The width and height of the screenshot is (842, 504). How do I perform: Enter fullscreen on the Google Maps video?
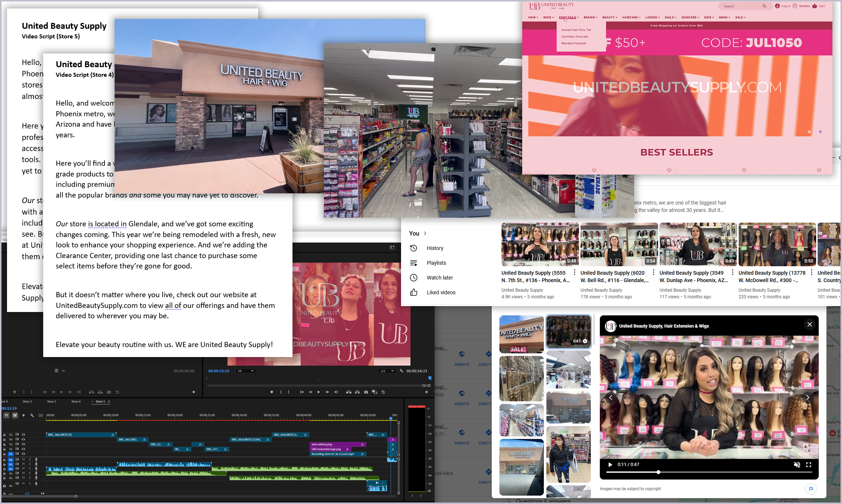coord(808,464)
